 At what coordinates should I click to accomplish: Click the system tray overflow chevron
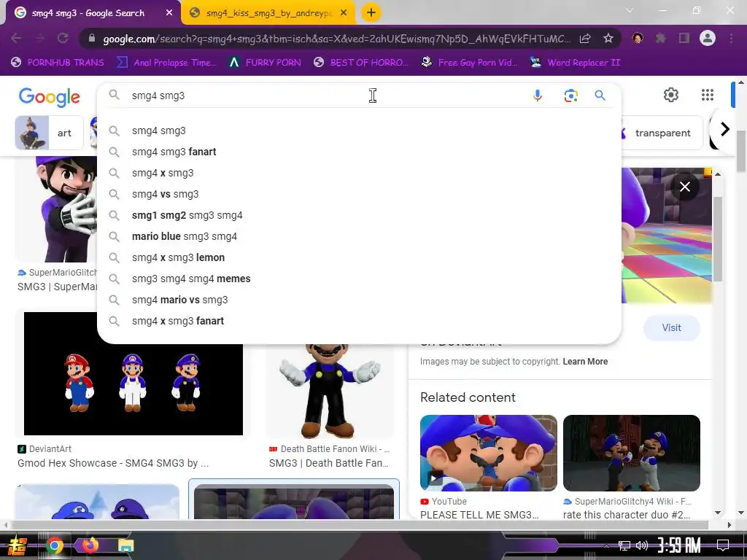(606, 545)
